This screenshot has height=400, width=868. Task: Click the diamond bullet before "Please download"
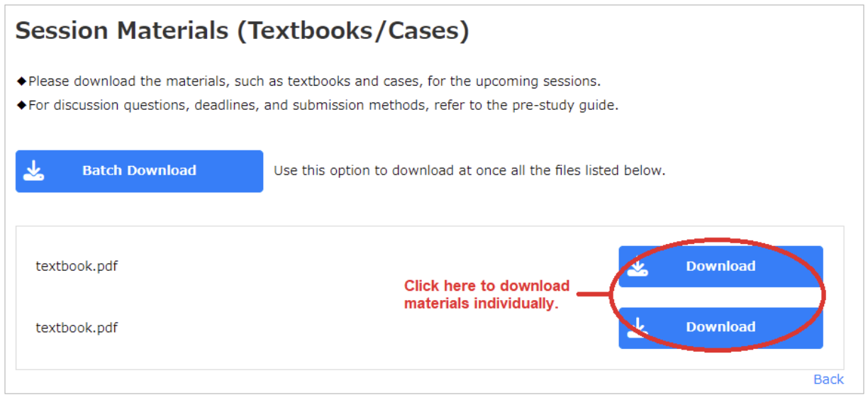coord(21,82)
